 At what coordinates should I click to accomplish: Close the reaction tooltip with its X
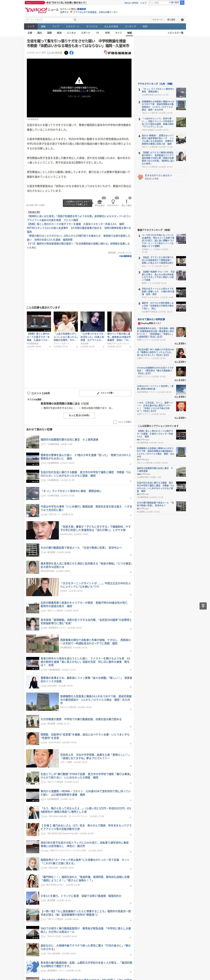pyautogui.click(x=91, y=201)
